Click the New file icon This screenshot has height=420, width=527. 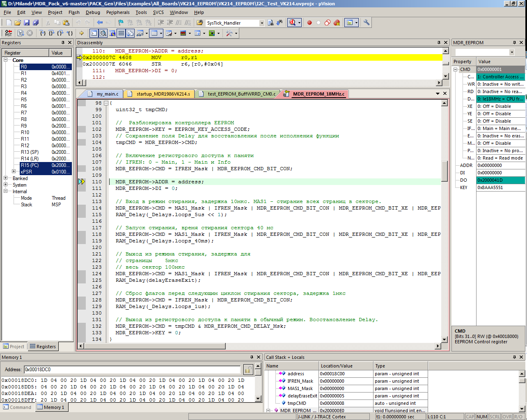(9, 23)
